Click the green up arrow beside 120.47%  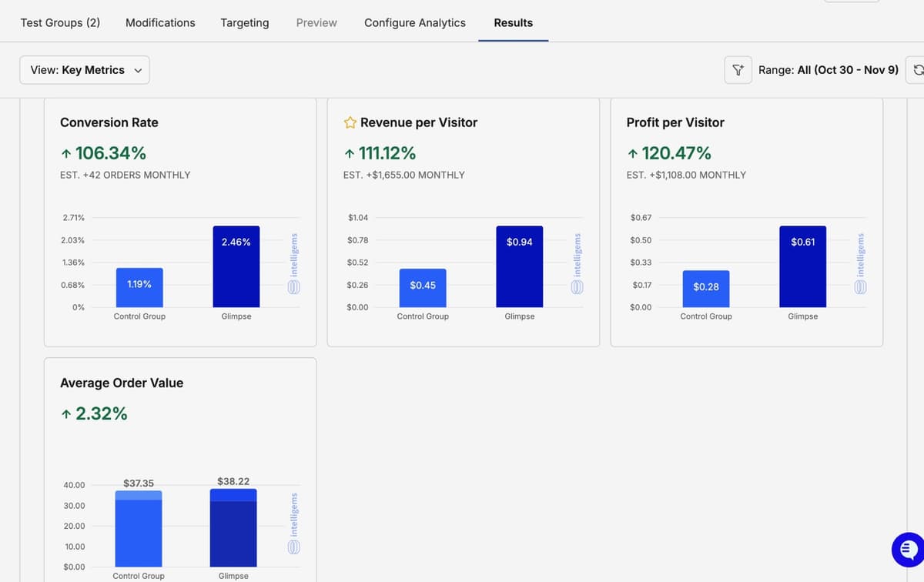[632, 152]
